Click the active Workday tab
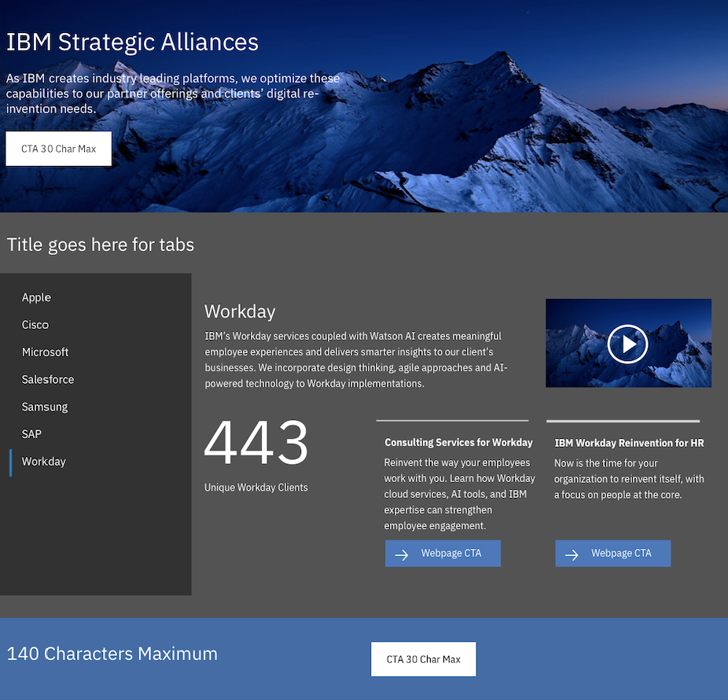 point(44,462)
